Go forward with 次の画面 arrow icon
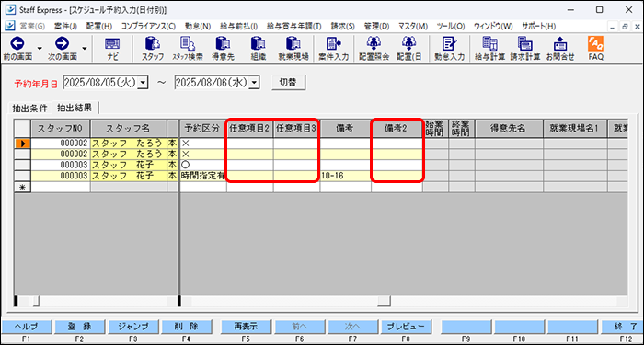The width and height of the screenshot is (644, 345). pos(62,43)
